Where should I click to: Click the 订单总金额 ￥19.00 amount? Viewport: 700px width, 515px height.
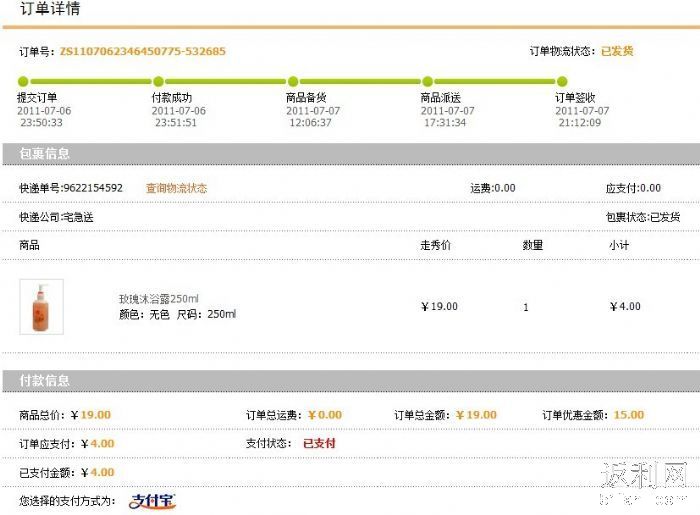pyautogui.click(x=476, y=415)
